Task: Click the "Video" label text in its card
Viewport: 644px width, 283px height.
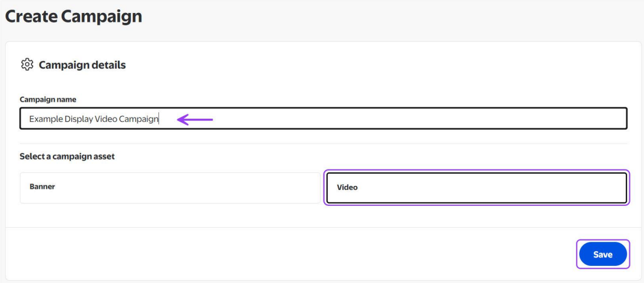Action: (347, 188)
